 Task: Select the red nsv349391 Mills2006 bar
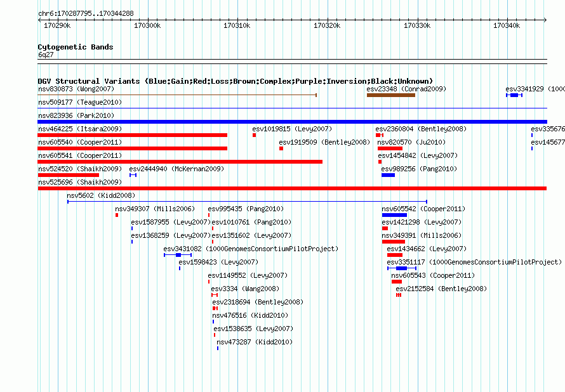point(394,242)
